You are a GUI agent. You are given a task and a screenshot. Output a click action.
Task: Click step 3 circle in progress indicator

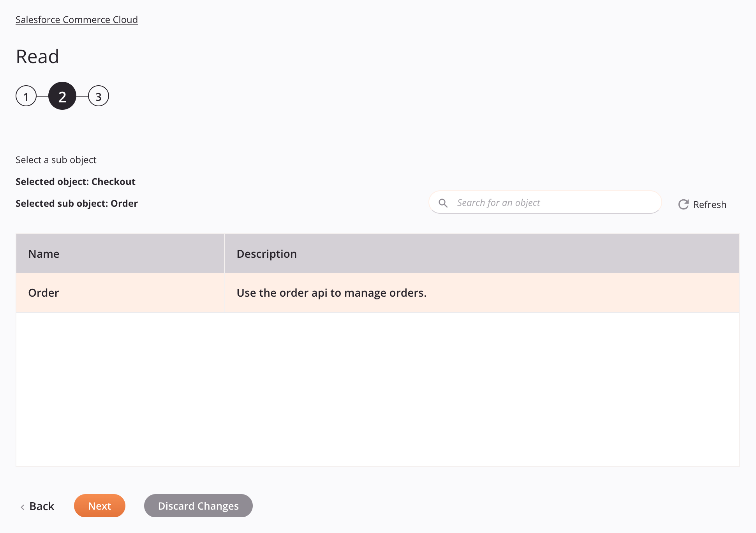pos(98,96)
